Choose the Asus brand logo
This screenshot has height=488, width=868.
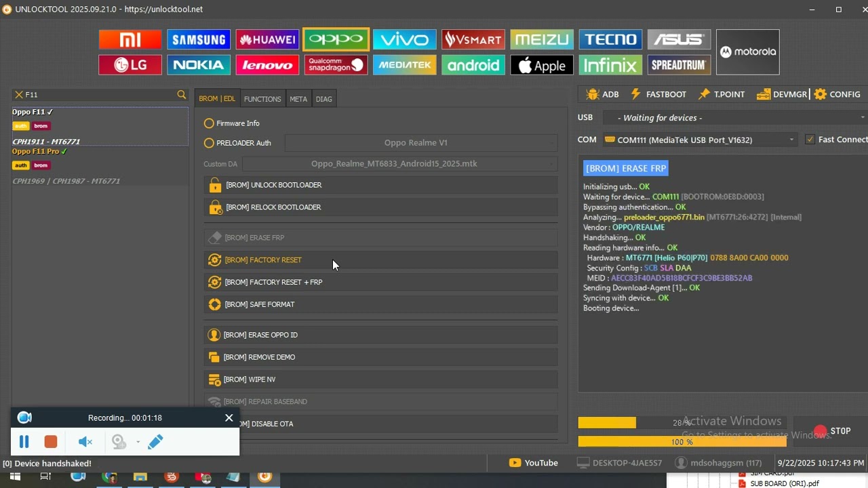click(679, 39)
